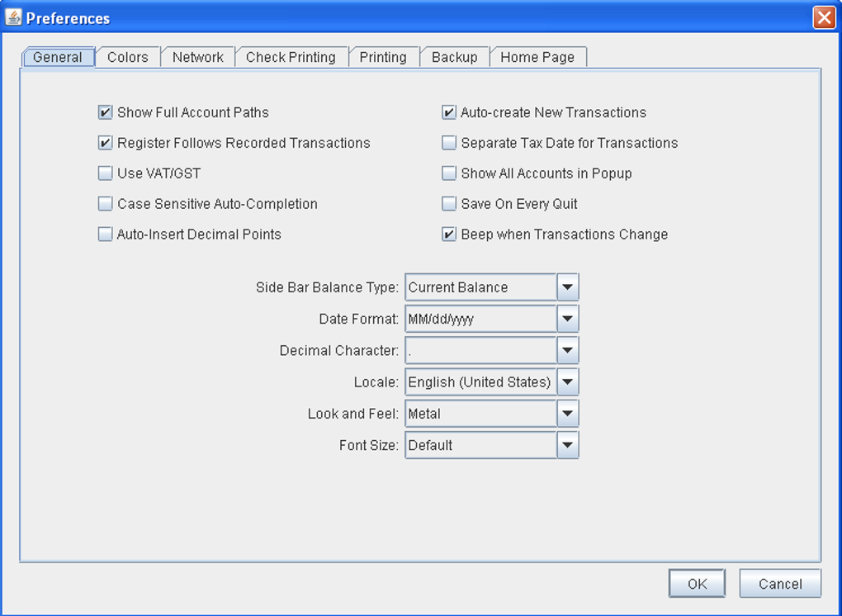
Task: Open the Side Bar Balance Type dropdown
Action: pos(567,287)
